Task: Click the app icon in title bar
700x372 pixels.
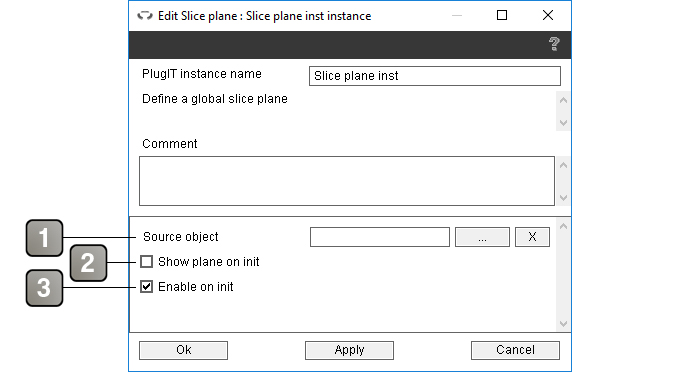Action: click(145, 16)
